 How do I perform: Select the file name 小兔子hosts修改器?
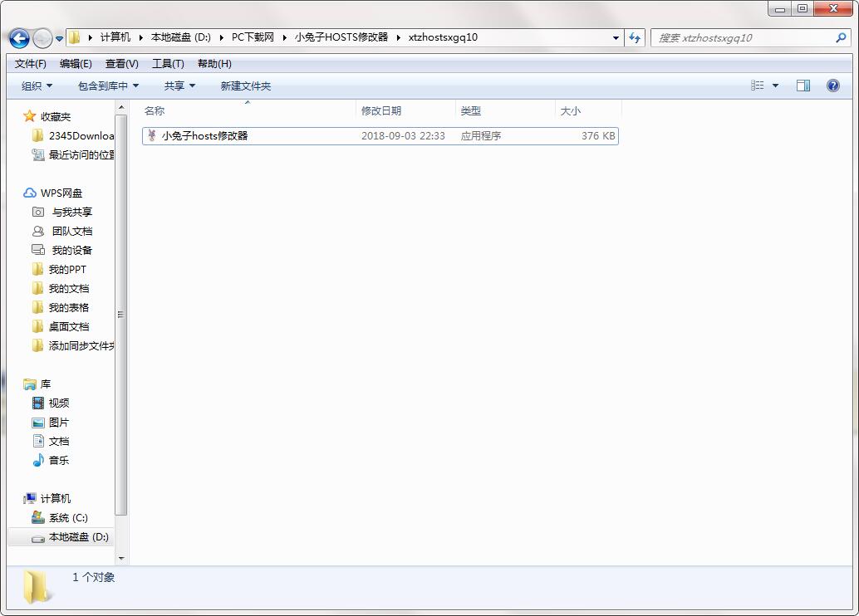(x=205, y=136)
